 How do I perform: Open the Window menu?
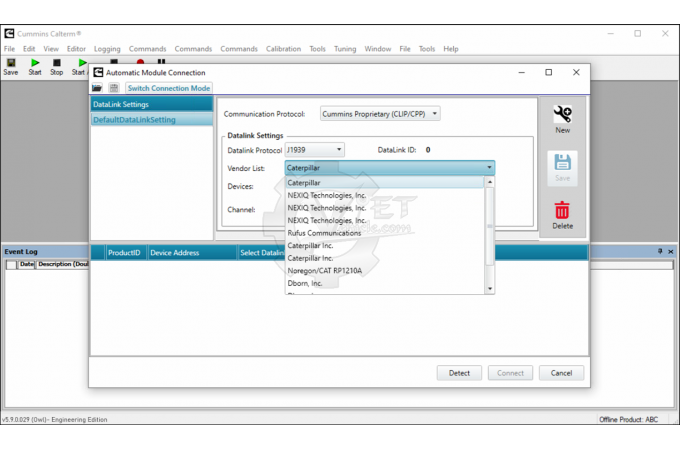click(378, 49)
